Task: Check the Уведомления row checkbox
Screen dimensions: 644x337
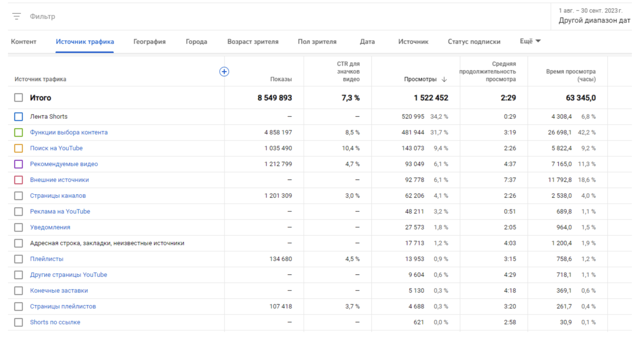Action: [x=18, y=227]
